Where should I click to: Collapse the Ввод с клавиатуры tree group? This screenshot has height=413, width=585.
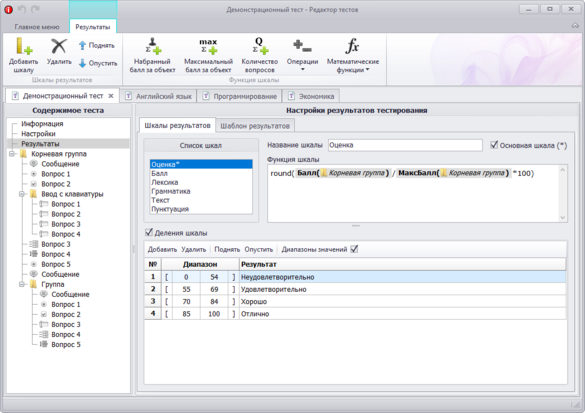22,194
